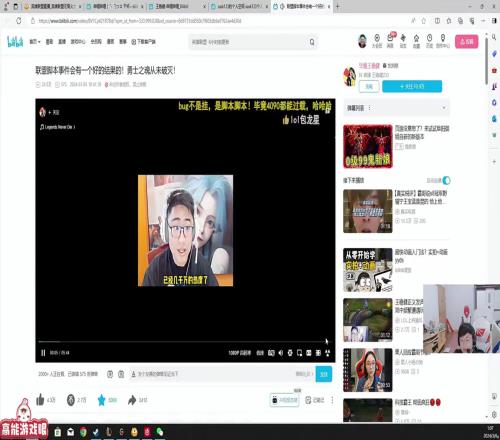Open Chrome from the Windows taskbar
Image resolution: width=500 pixels, height=440 pixels.
(83, 432)
